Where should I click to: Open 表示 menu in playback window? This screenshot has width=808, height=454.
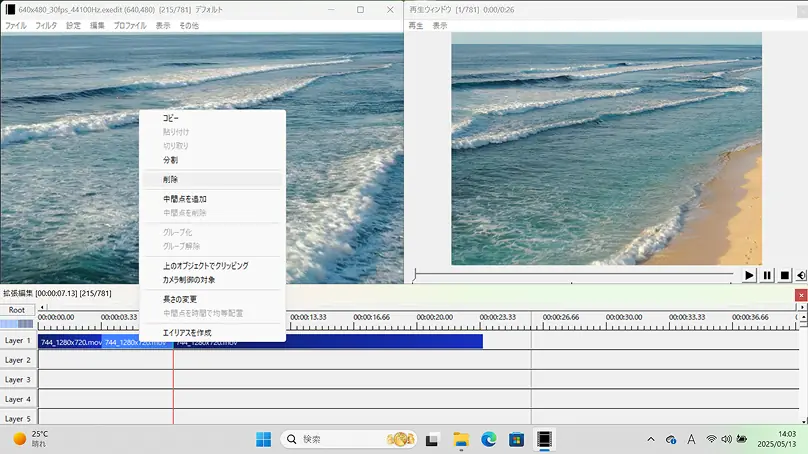click(x=440, y=25)
